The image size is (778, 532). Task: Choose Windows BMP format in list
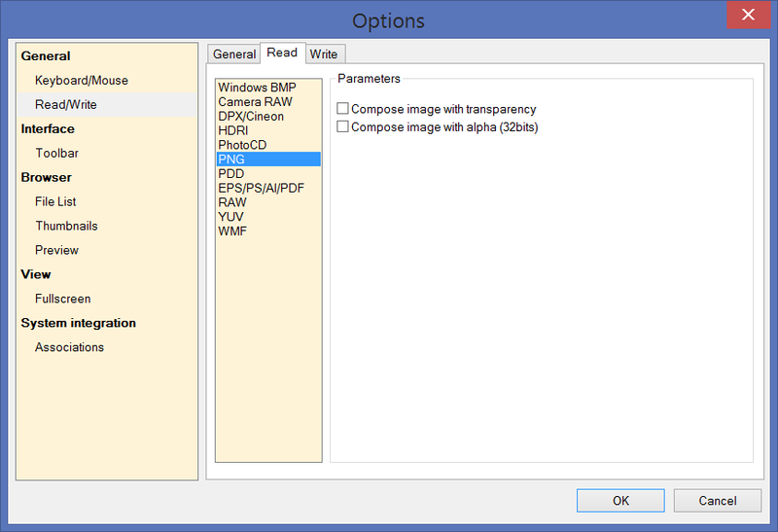[x=257, y=88]
